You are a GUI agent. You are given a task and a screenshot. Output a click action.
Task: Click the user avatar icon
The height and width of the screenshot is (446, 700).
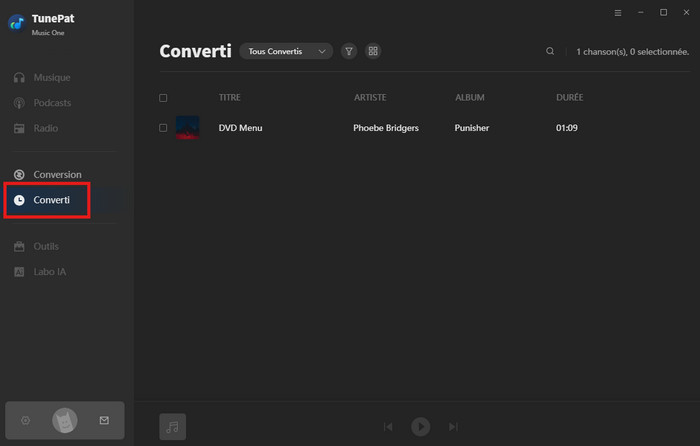65,421
